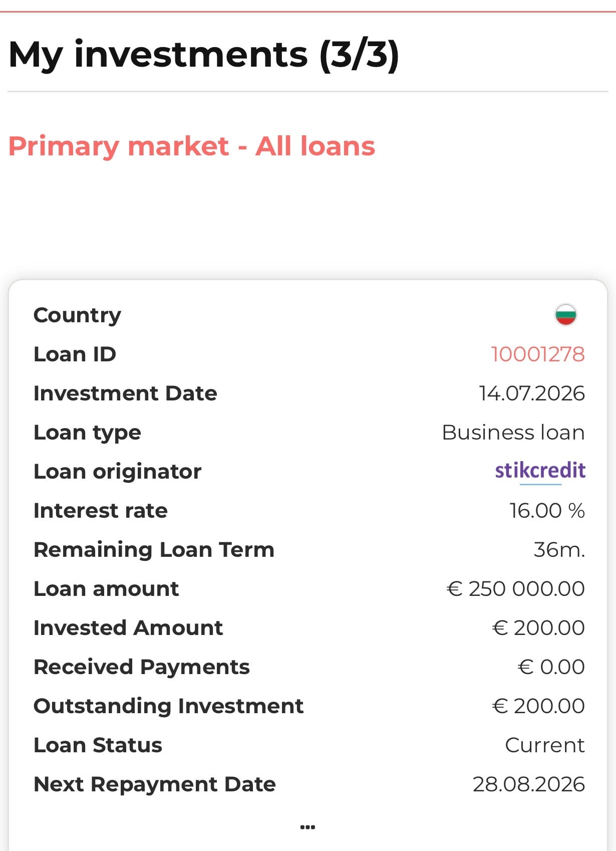616x851 pixels.
Task: Click the Remaining Loan Term label
Action: 154,550
